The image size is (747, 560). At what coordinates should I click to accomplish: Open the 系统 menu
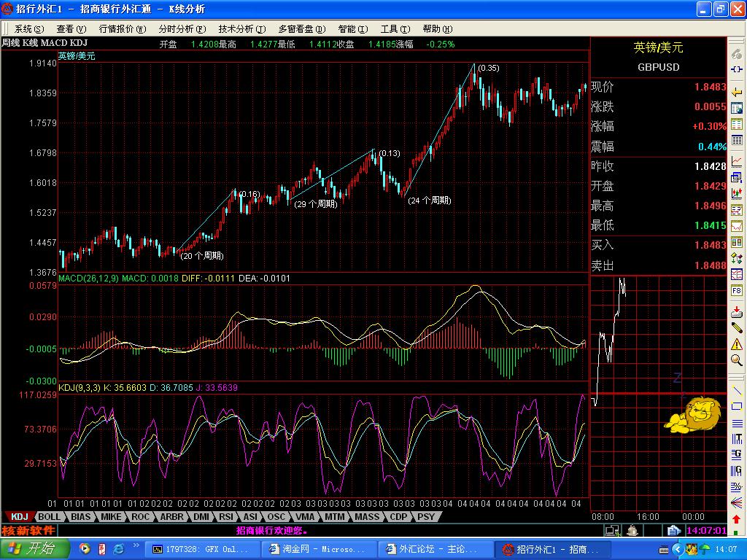pyautogui.click(x=28, y=29)
